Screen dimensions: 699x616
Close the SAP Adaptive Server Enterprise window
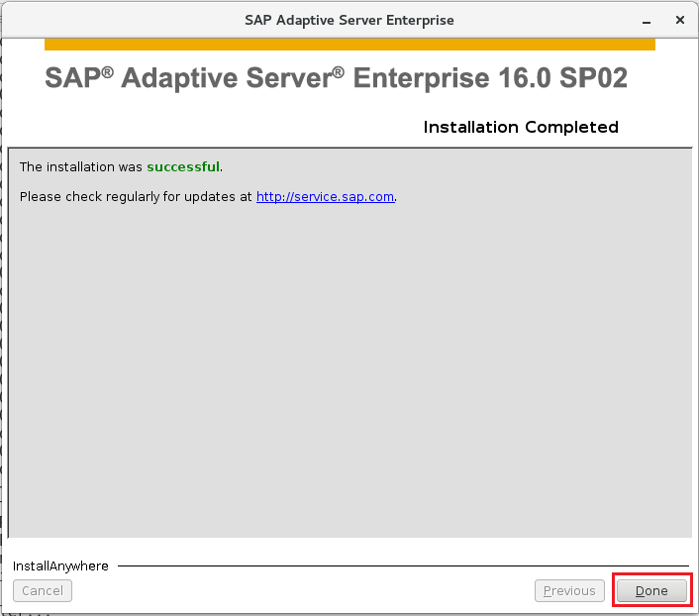[680, 20]
